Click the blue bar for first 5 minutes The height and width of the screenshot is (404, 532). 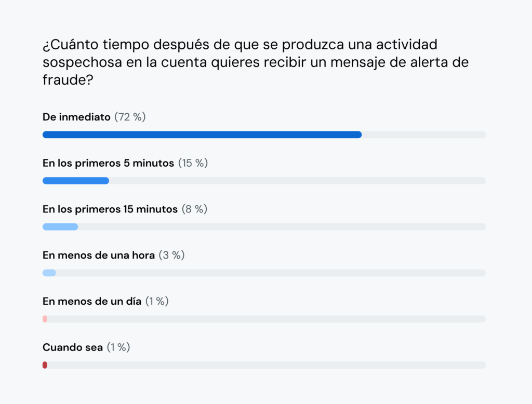point(75,181)
